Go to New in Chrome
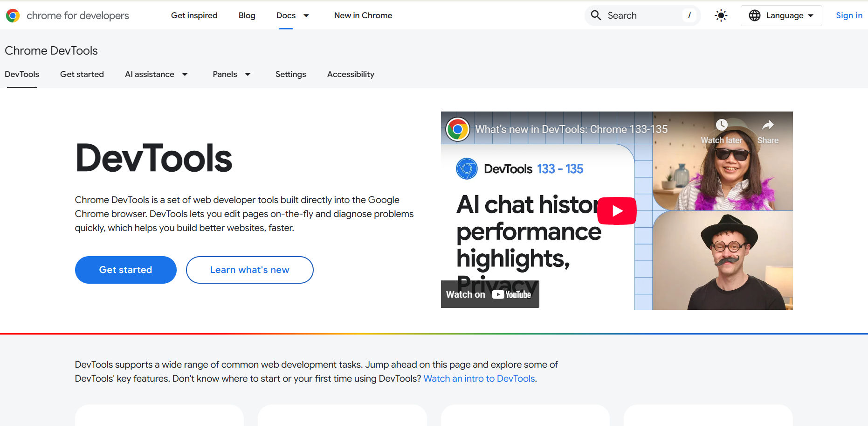The image size is (868, 426). click(363, 15)
